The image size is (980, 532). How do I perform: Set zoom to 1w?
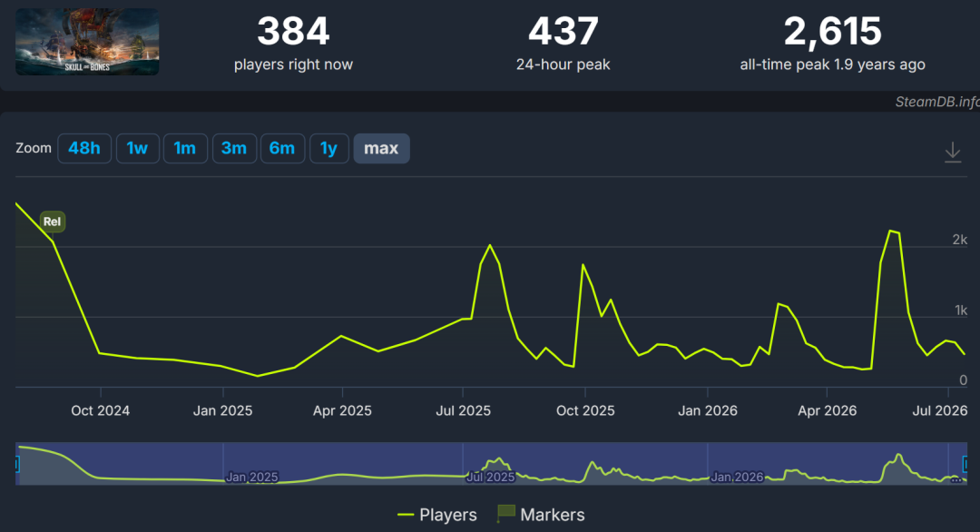coord(138,148)
